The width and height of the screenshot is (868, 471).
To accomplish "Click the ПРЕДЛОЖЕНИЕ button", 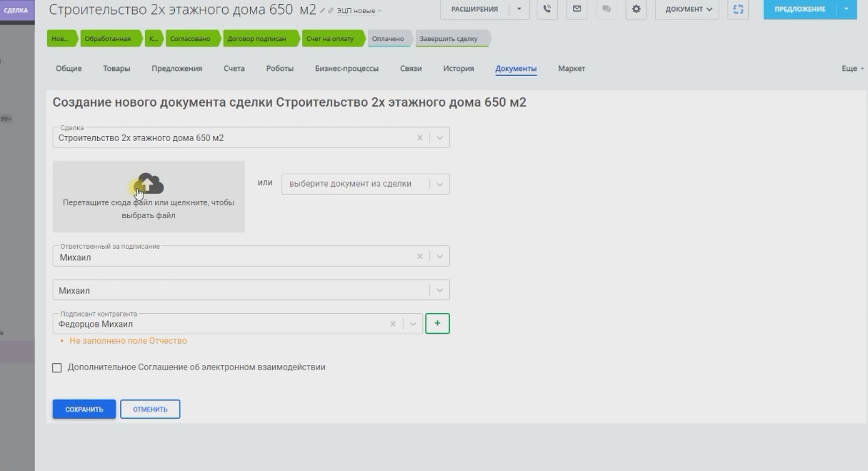I will click(x=799, y=9).
